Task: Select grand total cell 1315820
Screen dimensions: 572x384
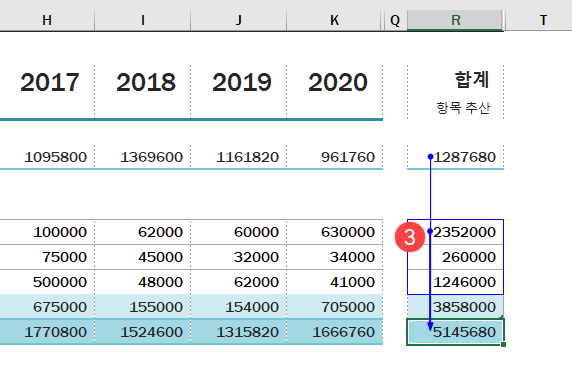Action: (239, 332)
